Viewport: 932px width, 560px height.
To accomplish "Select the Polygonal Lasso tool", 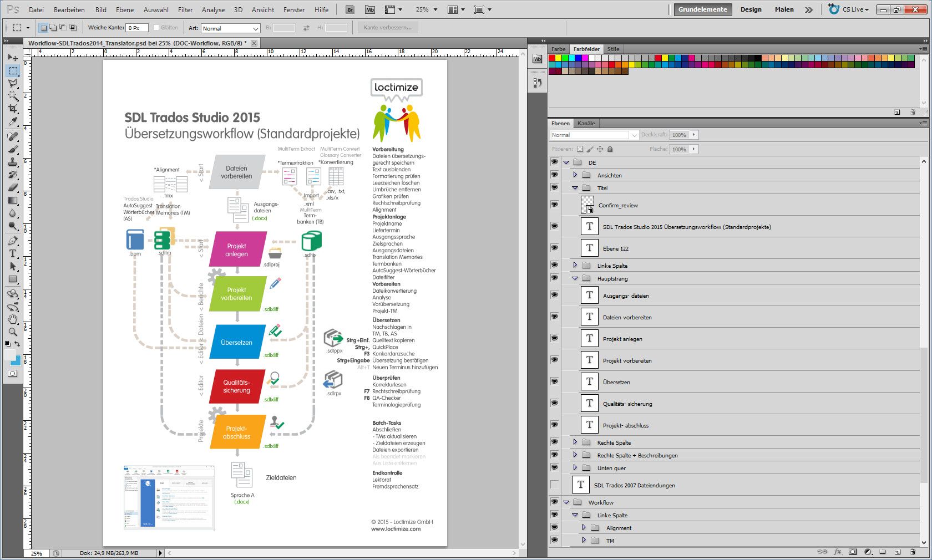I will pos(13,83).
